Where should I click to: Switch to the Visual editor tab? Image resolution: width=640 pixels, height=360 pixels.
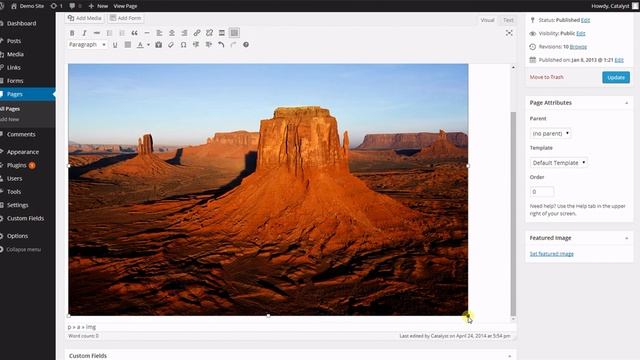487,20
